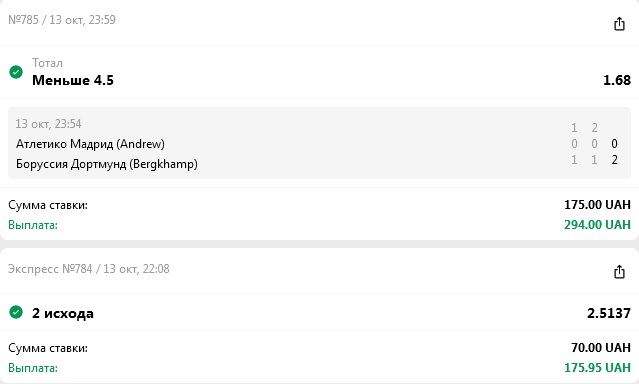Share bet №785 via share icon
Image resolution: width=639 pixels, height=384 pixels.
(619, 24)
